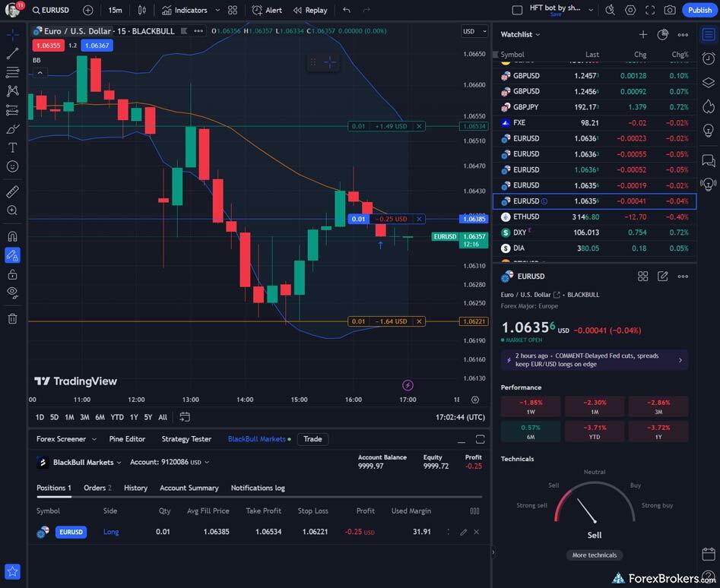Start bar Replay mode
This screenshot has height=588, width=720.
pos(310,10)
